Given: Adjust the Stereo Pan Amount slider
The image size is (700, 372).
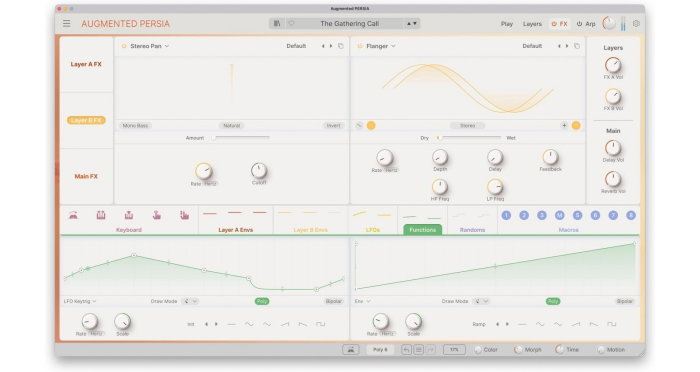Looking at the screenshot, I should pos(241,138).
